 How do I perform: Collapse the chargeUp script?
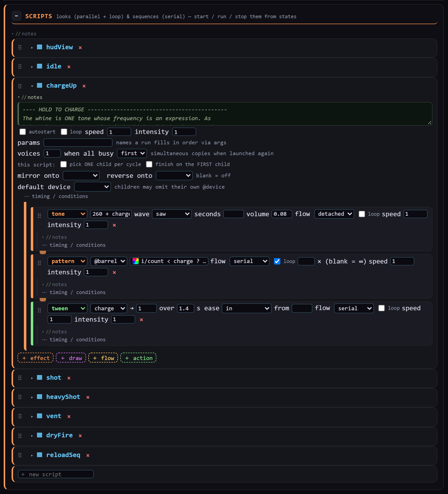[32, 86]
